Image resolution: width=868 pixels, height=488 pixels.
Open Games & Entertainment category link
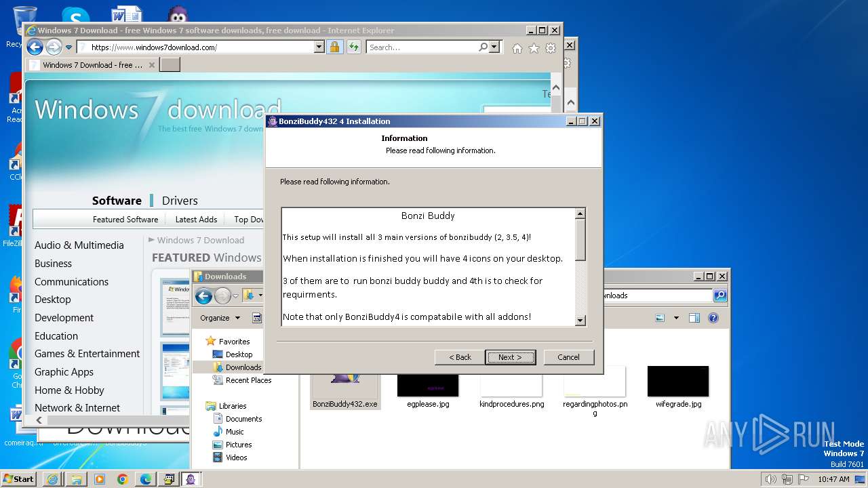click(87, 354)
